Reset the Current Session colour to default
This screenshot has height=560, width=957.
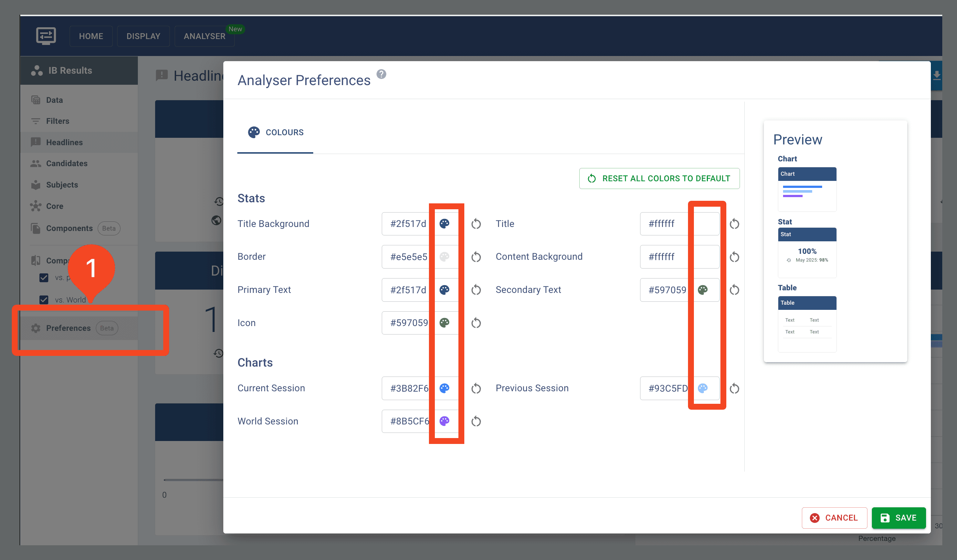pyautogui.click(x=476, y=388)
